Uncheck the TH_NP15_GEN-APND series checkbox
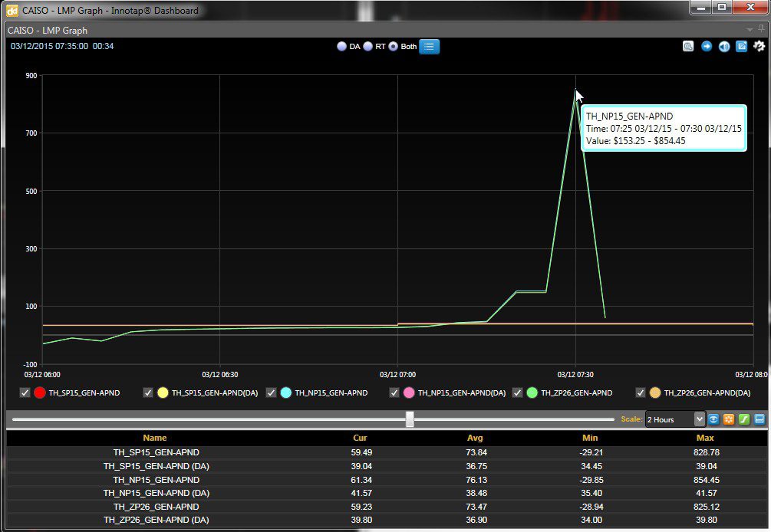Viewport: 771px width, 532px height. [x=271, y=392]
